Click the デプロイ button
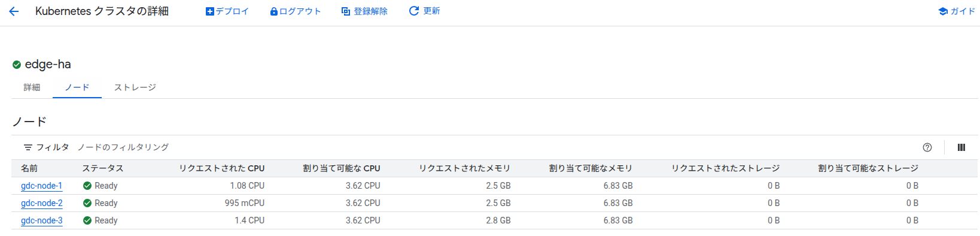 [227, 11]
